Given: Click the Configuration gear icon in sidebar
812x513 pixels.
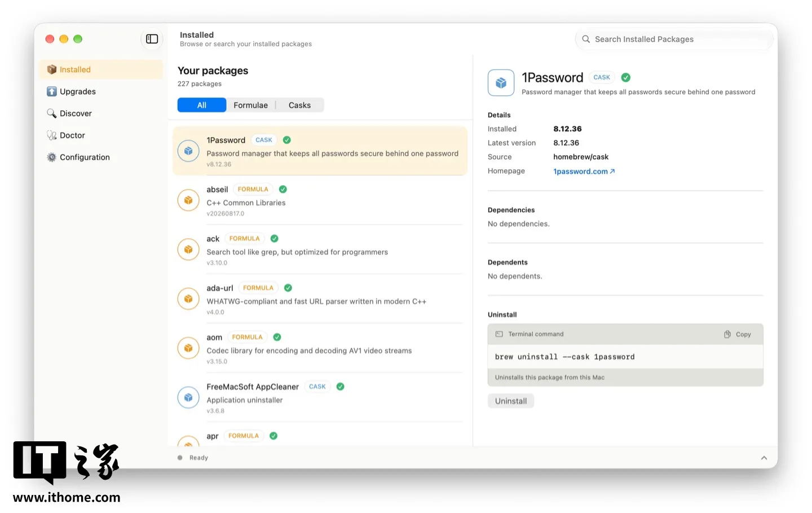Looking at the screenshot, I should pos(52,157).
